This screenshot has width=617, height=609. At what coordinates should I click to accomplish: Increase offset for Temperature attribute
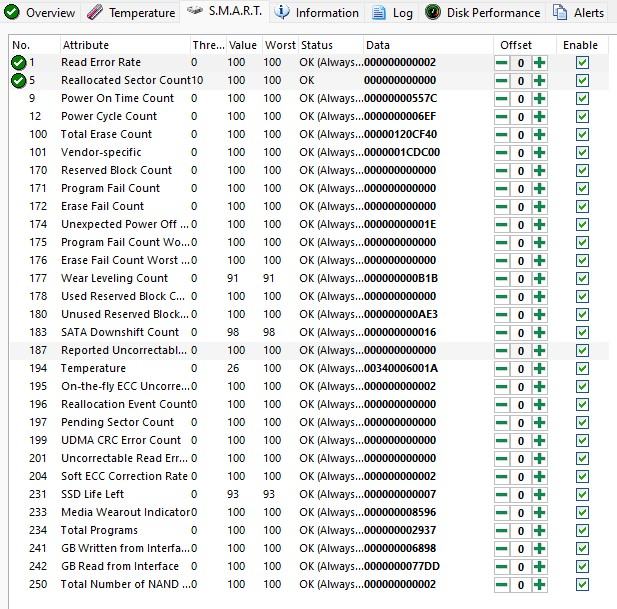[539, 369]
